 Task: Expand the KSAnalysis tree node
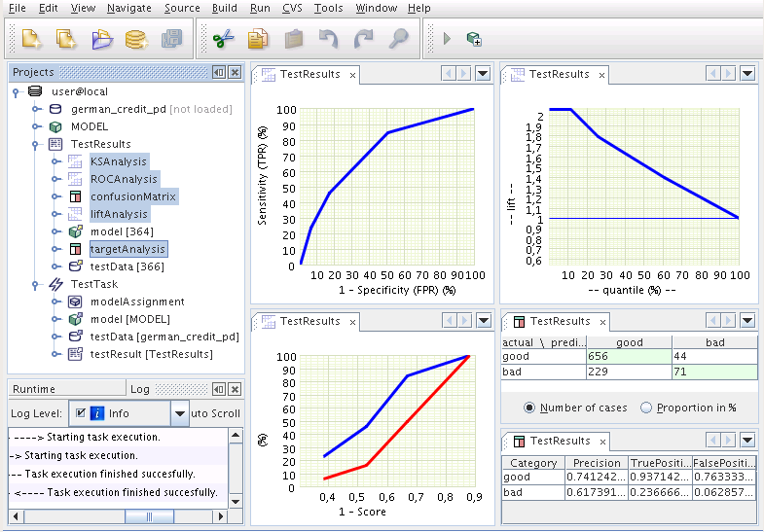point(56,161)
